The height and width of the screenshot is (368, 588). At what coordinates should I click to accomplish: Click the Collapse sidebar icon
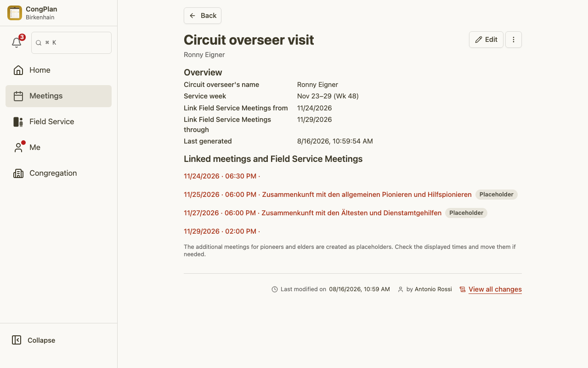point(17,340)
